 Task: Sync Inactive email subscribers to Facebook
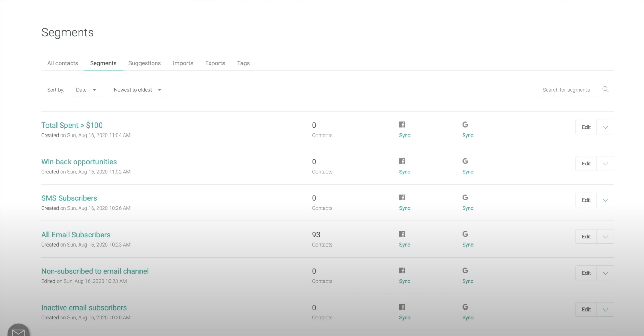coord(405,317)
